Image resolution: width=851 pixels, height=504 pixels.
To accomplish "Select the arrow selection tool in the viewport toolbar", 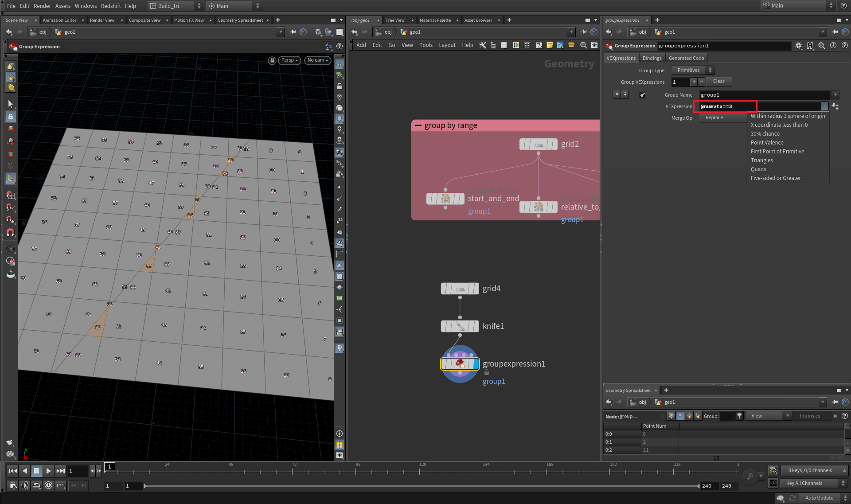I will [x=11, y=104].
